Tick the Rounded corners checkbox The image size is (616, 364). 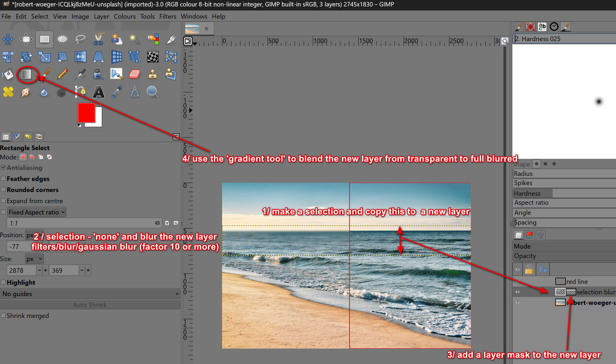pyautogui.click(x=4, y=189)
